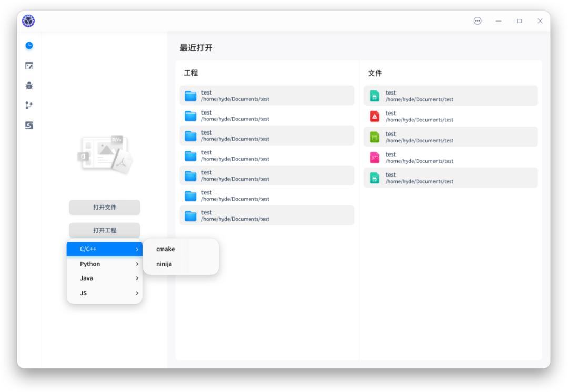568x392 pixels.
Task: Select cmake from the C/C++ submenu
Action: coord(165,249)
